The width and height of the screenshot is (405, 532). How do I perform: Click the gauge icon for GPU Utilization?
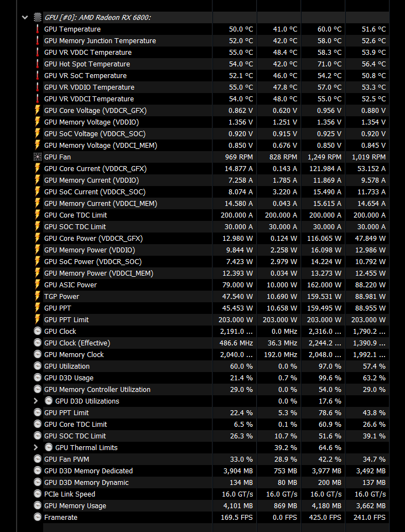coord(38,366)
